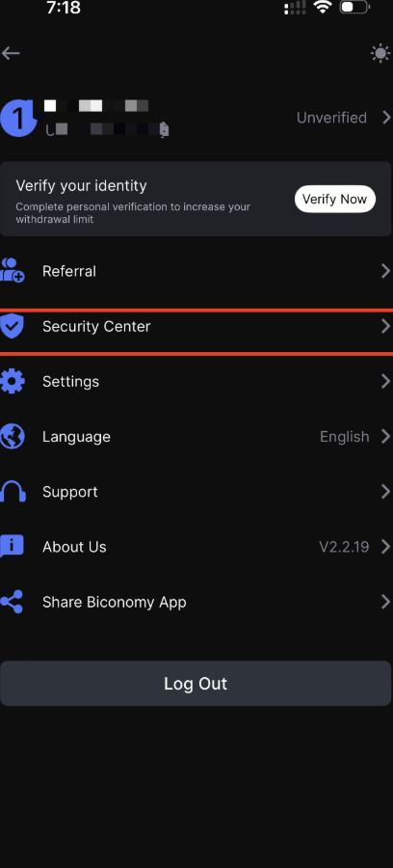Tap the Log Out button
The width and height of the screenshot is (393, 868).
[196, 683]
